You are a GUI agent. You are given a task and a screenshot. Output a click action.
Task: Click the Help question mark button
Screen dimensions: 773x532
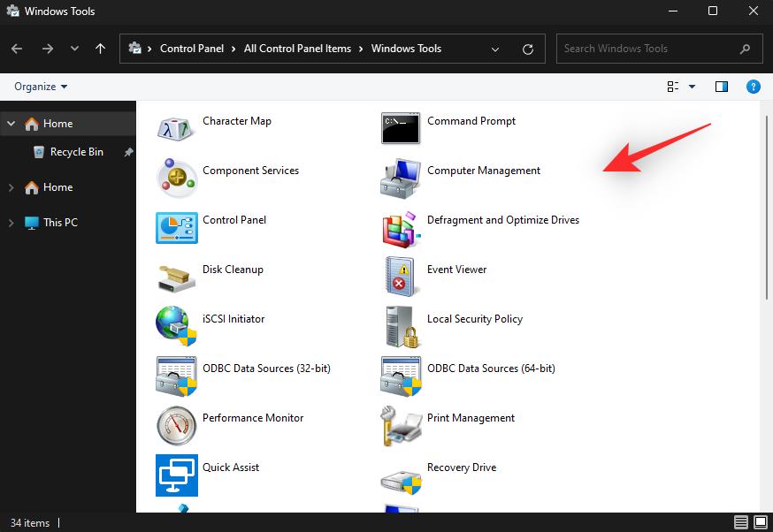tap(753, 86)
